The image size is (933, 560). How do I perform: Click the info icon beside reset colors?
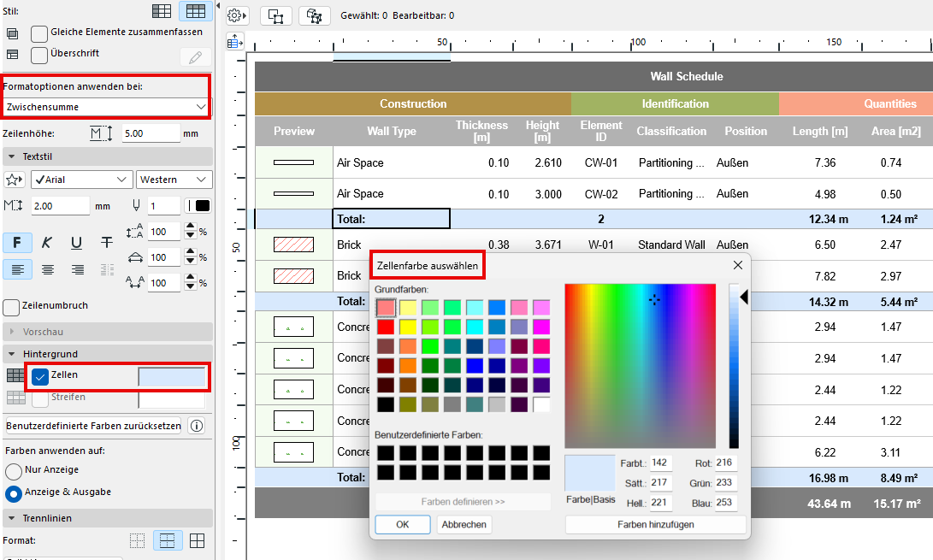196,426
